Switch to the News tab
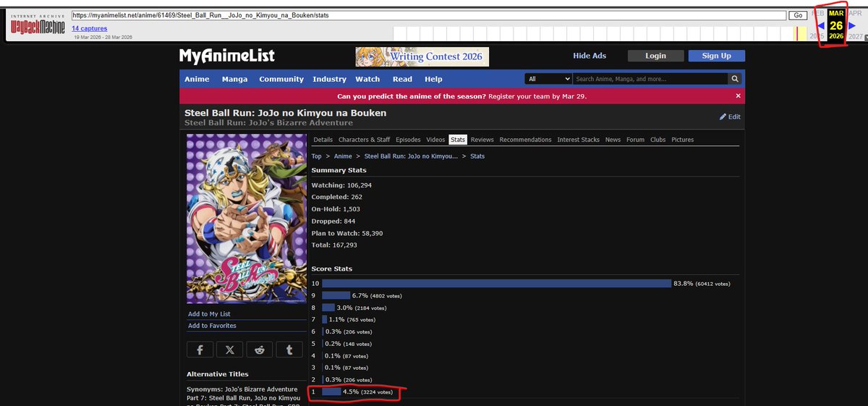868x406 pixels. coord(613,140)
